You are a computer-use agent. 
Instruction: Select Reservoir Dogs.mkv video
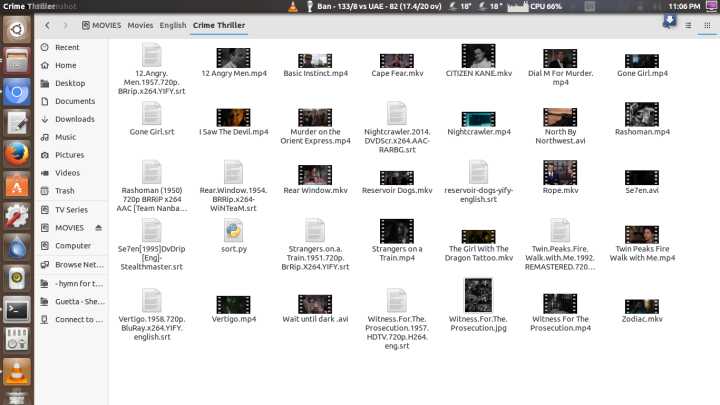(397, 182)
